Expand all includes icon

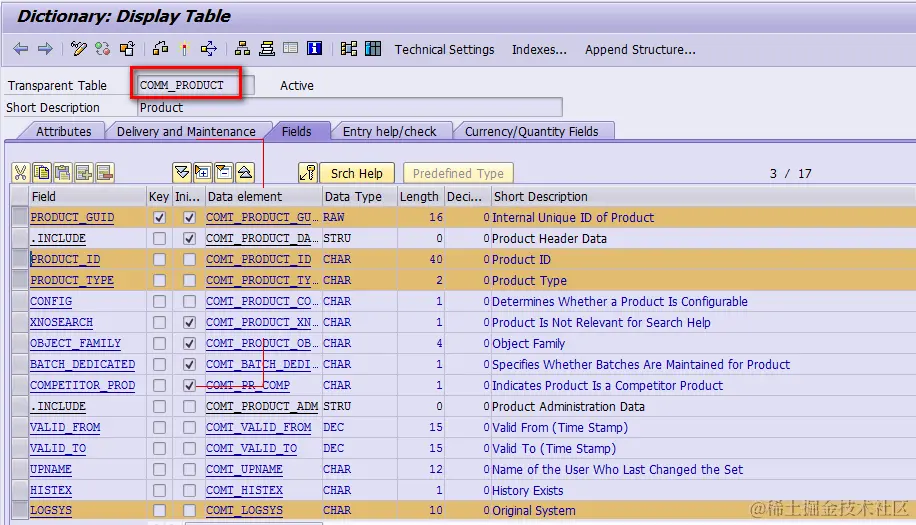tap(182, 172)
